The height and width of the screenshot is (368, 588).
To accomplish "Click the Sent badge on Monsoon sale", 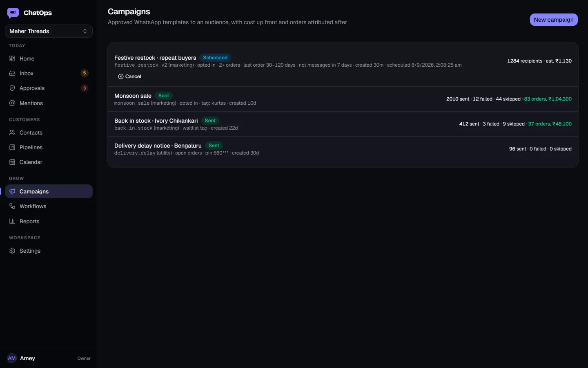I will 164,96.
